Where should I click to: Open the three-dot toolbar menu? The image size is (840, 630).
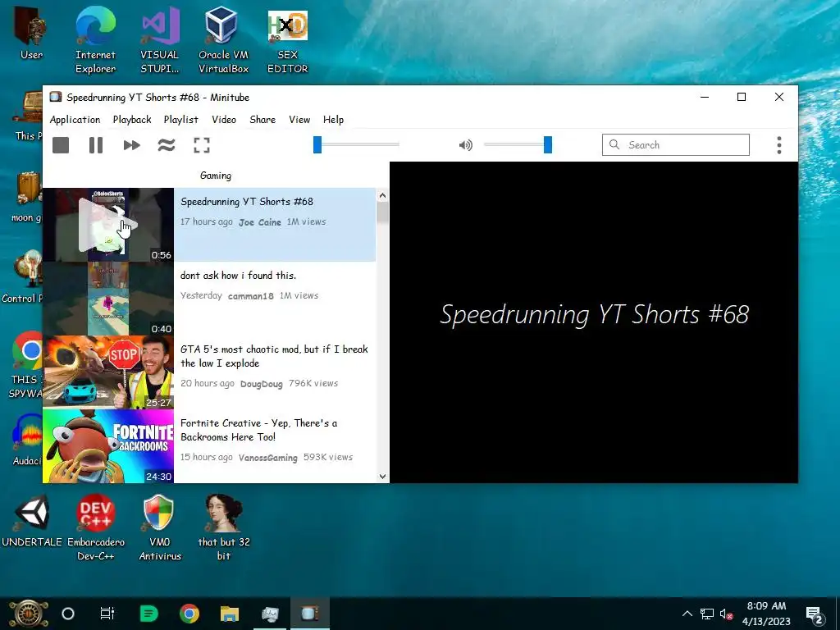click(779, 145)
